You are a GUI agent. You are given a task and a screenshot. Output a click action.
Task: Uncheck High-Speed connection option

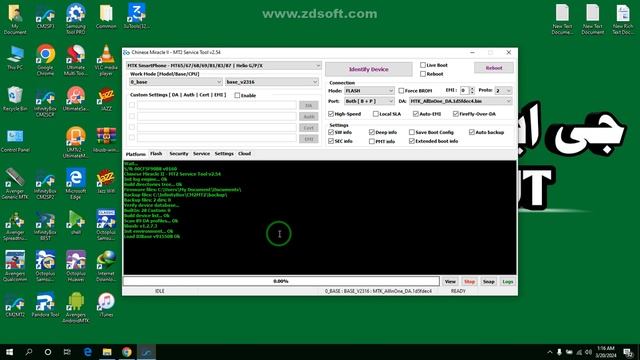(x=331, y=114)
